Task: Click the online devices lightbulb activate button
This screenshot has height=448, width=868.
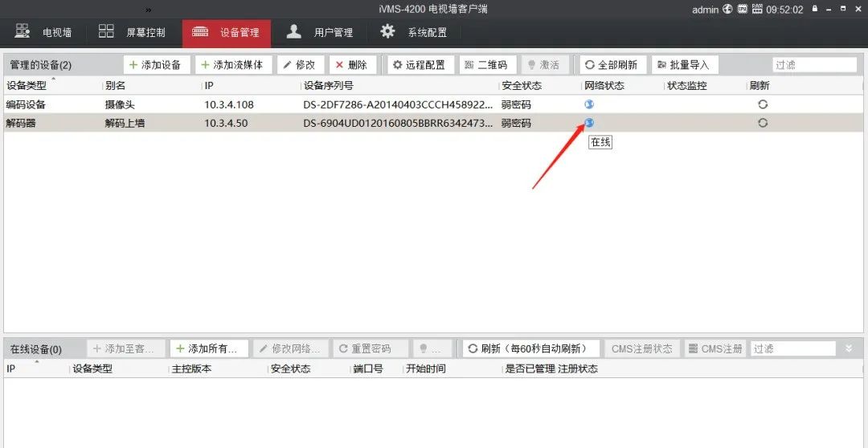Action: tap(433, 348)
